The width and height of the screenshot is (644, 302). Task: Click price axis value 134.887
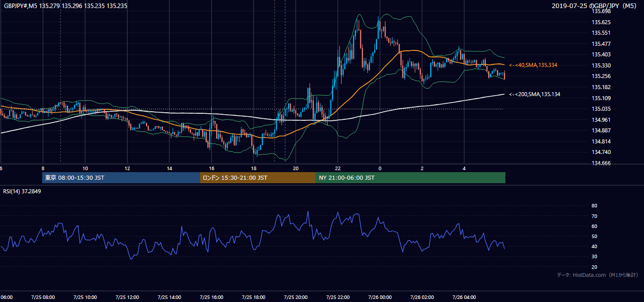[x=601, y=130]
